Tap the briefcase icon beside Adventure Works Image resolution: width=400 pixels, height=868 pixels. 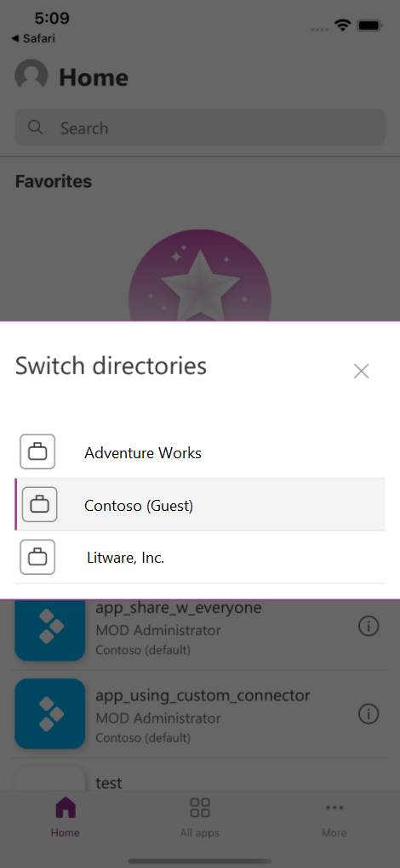37,451
